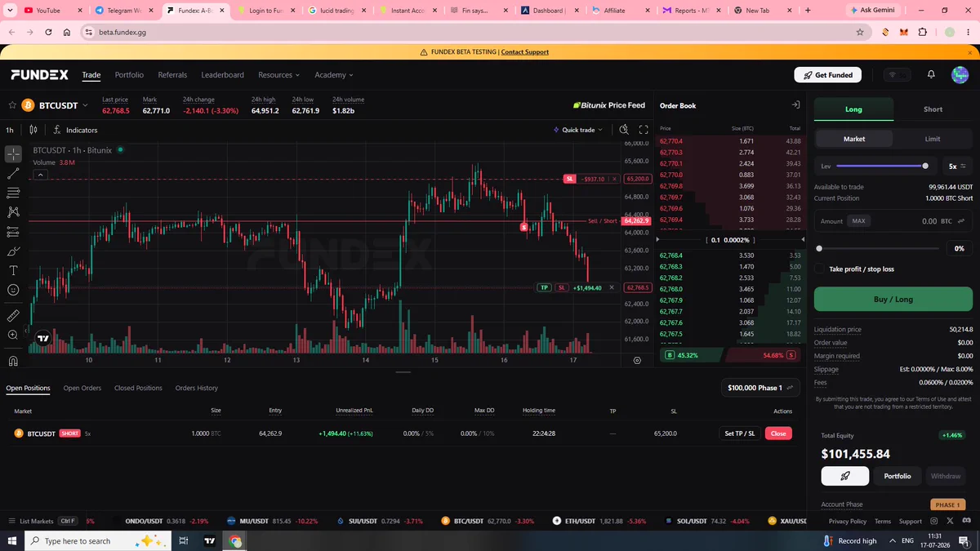
Task: Open the Windows taskbar search box
Action: 98,541
